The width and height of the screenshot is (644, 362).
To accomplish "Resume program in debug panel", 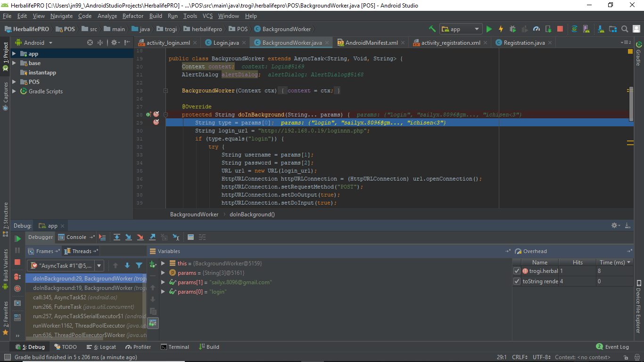I will pos(18,239).
